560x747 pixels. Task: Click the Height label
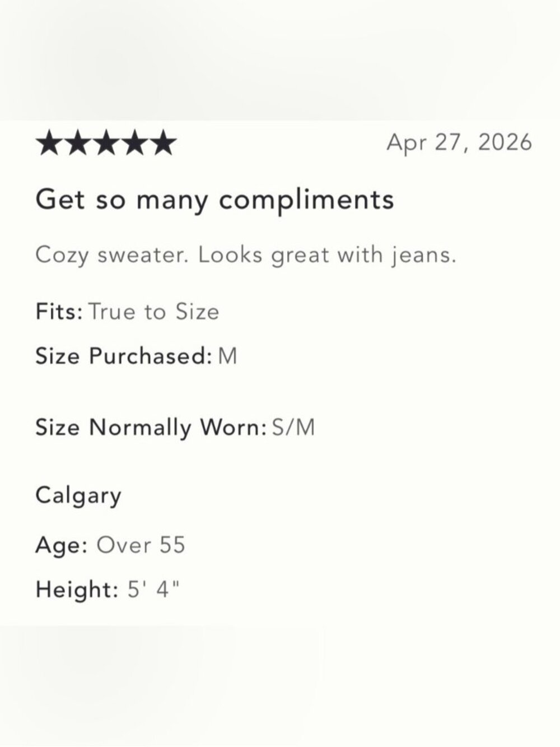point(77,590)
